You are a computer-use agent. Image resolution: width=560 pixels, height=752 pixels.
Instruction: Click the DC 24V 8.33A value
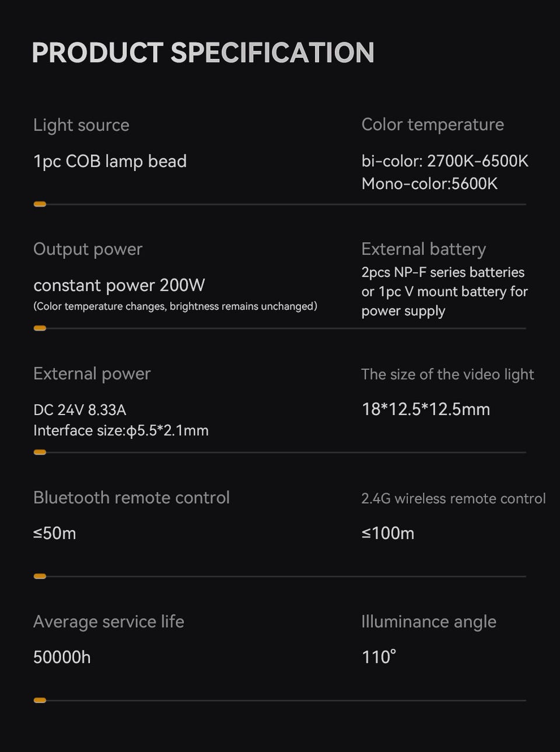point(80,410)
